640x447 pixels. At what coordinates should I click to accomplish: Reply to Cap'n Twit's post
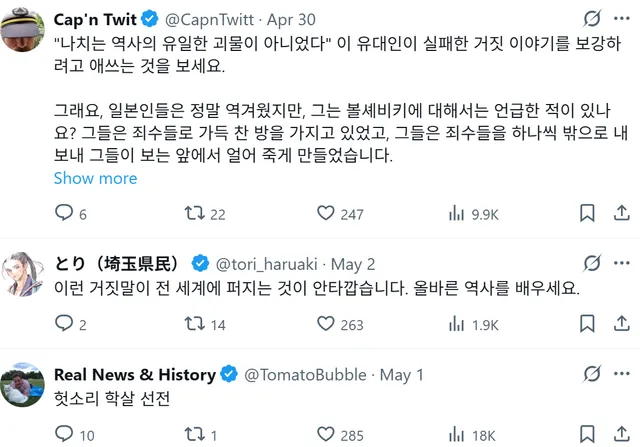[64, 213]
